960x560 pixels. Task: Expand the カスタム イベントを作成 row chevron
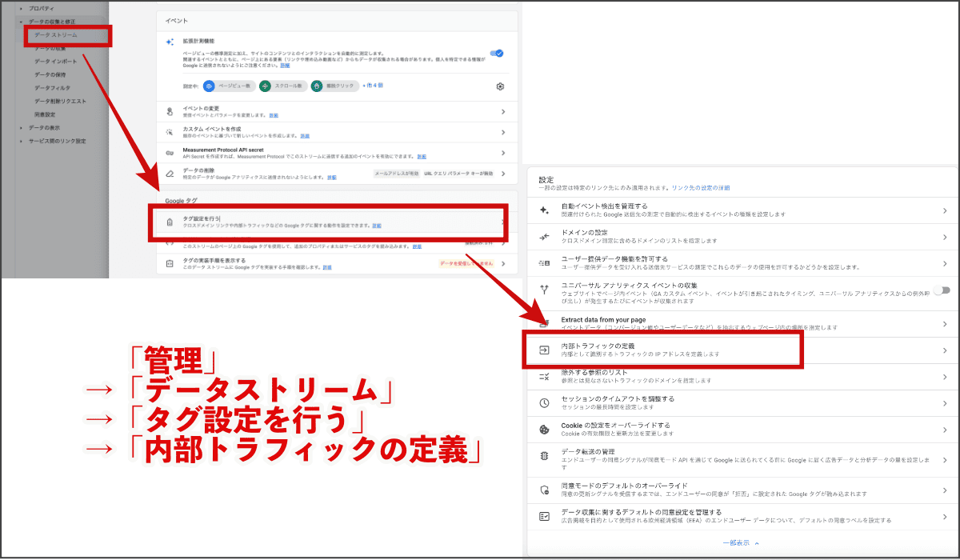[503, 132]
